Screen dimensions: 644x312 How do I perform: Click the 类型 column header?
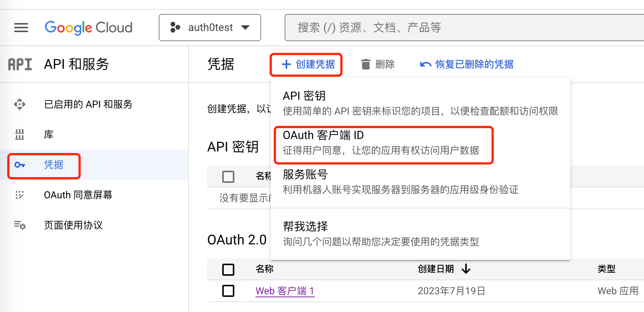607,269
